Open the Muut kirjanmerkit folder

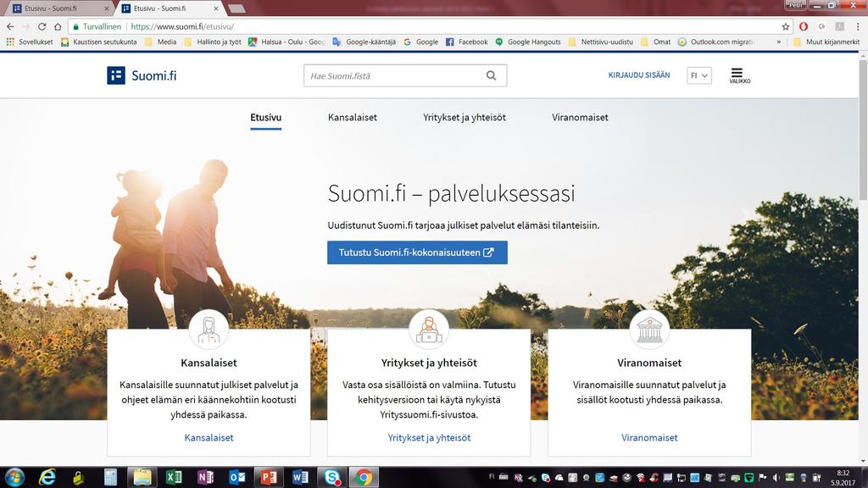click(x=826, y=42)
